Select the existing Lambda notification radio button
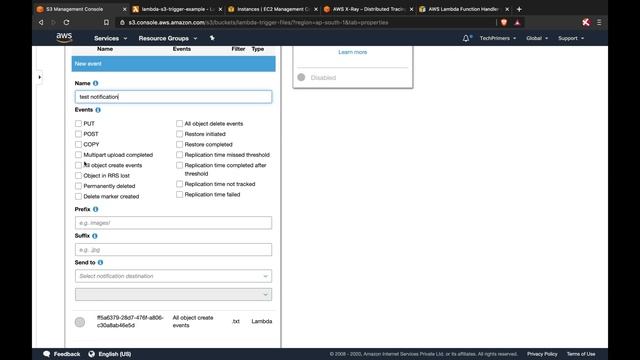This screenshot has width=640, height=360. click(x=80, y=322)
